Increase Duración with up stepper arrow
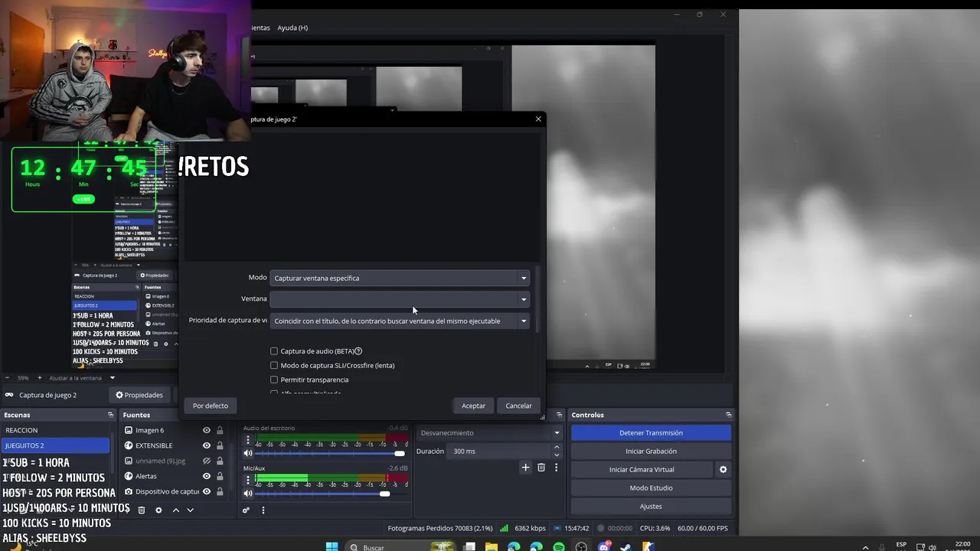The width and height of the screenshot is (980, 551). [x=557, y=448]
